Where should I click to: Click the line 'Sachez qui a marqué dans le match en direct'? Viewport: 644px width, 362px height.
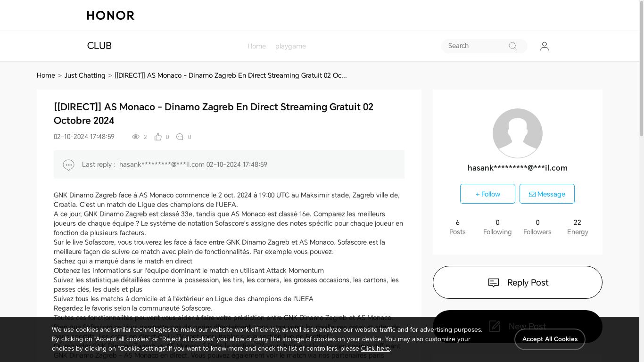[123, 261]
